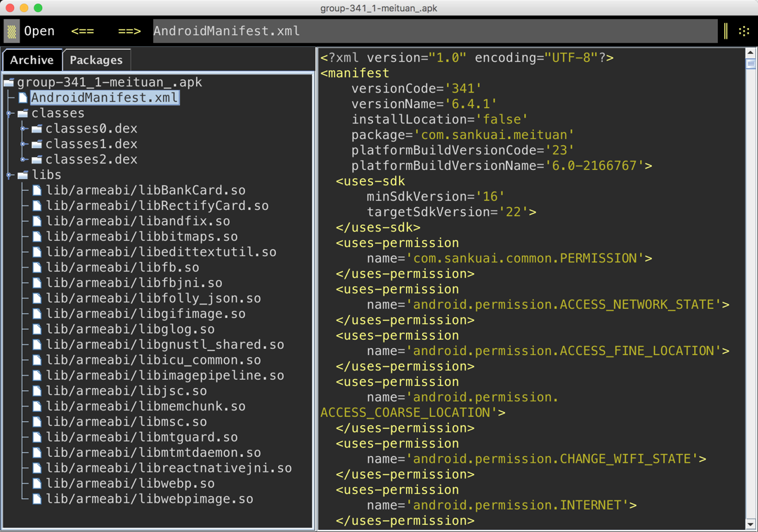Click the AndroidManifest.xml file icon
The width and height of the screenshot is (758, 532).
22,98
